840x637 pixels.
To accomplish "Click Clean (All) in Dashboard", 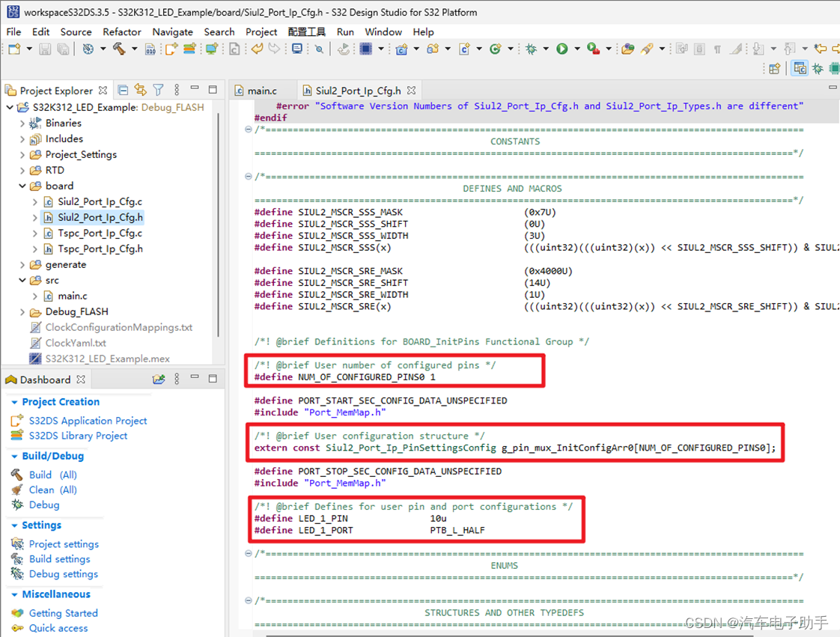I will (53, 490).
